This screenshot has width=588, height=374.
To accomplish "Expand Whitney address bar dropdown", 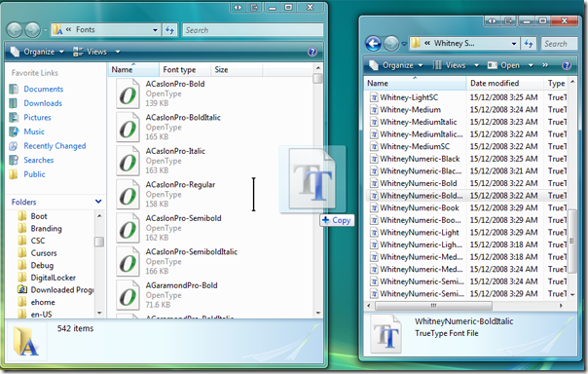I will click(514, 44).
